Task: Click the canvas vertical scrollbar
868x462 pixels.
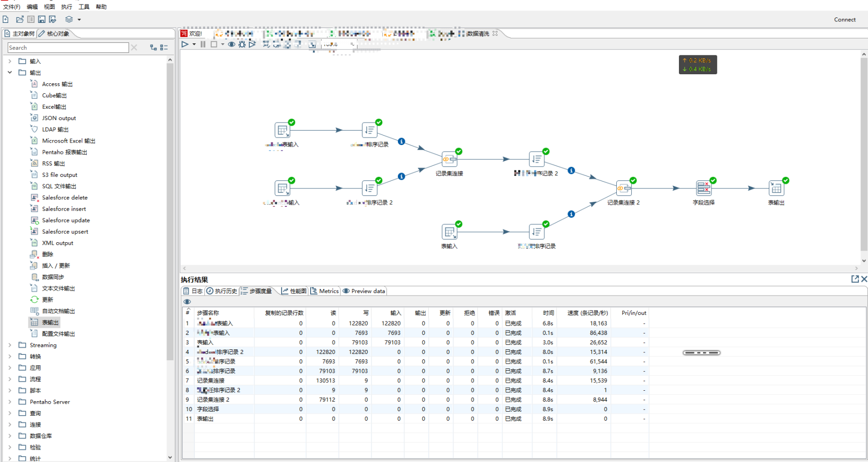Action: pos(864,154)
